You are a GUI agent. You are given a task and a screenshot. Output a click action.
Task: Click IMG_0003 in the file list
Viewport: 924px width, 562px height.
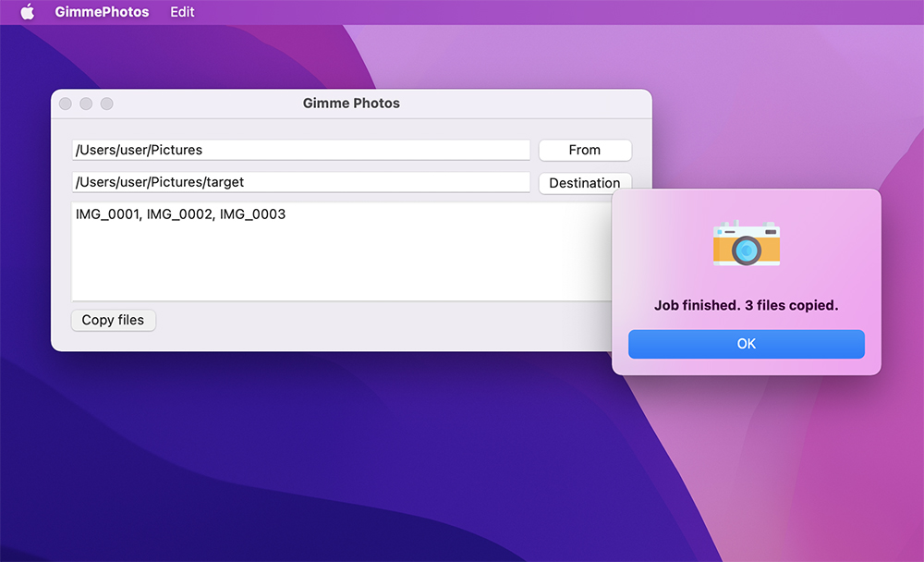point(252,214)
